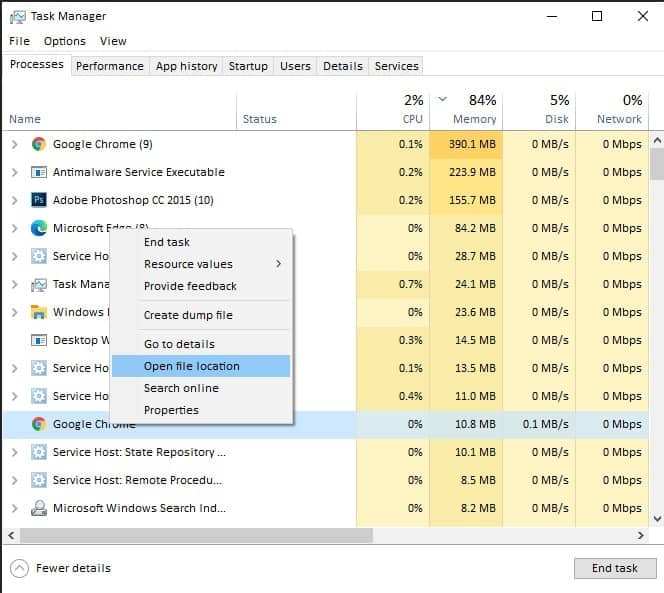Select Provide feedback in context menu

click(201, 286)
